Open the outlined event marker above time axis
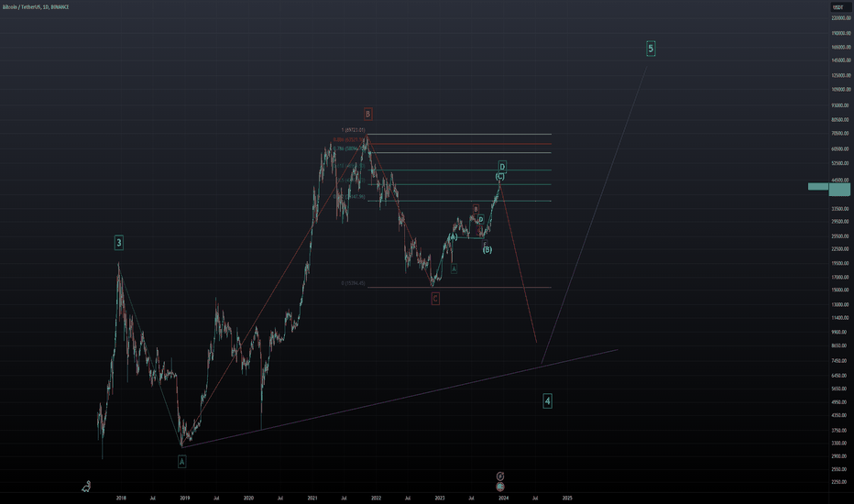Viewport: 854px width, 504px height. [x=500, y=477]
